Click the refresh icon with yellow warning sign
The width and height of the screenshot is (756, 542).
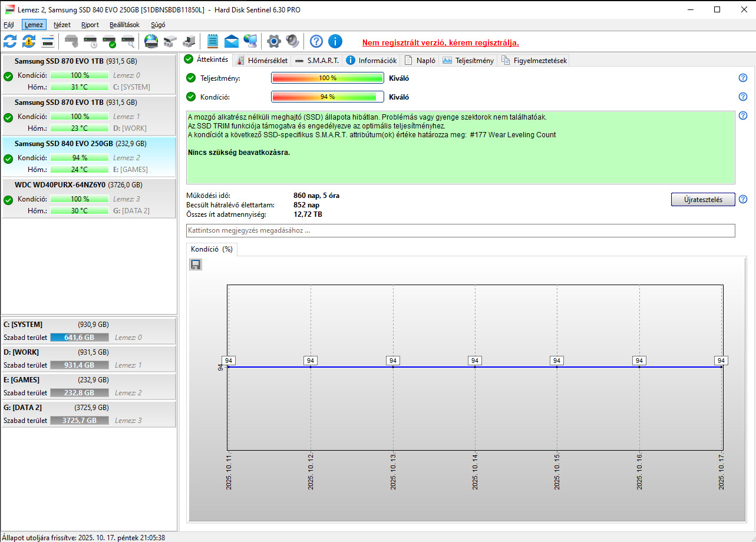[x=29, y=41]
